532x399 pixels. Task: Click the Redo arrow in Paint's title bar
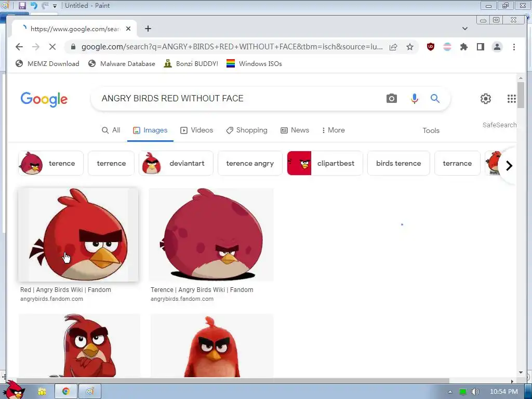coord(45,5)
